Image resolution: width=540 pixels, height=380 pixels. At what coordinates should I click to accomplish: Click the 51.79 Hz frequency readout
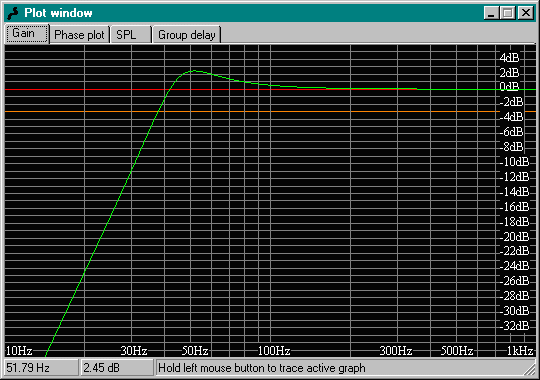pos(41,368)
